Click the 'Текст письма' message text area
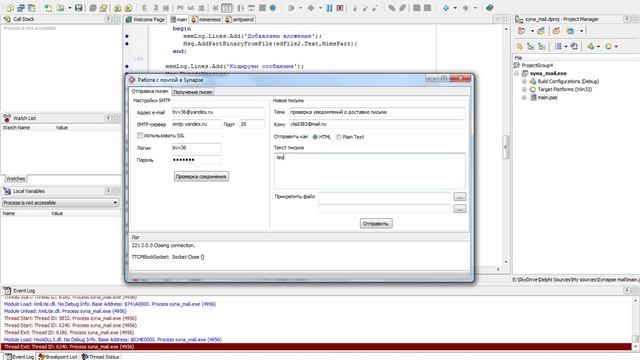Viewport: 640px width, 360px height. tap(370, 171)
